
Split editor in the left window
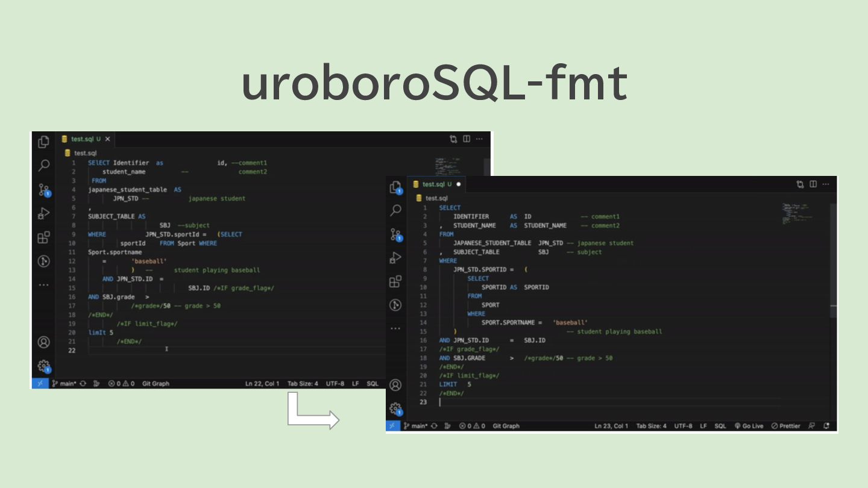tap(467, 139)
